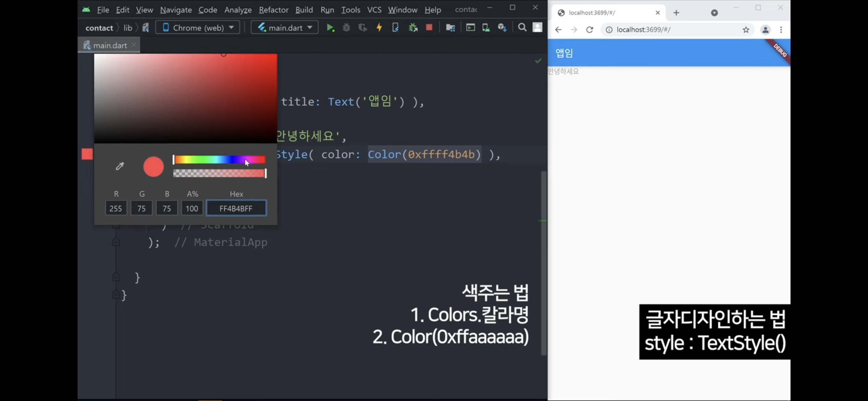Bookmark the page with the star icon
The image size is (868, 401).
tap(746, 30)
